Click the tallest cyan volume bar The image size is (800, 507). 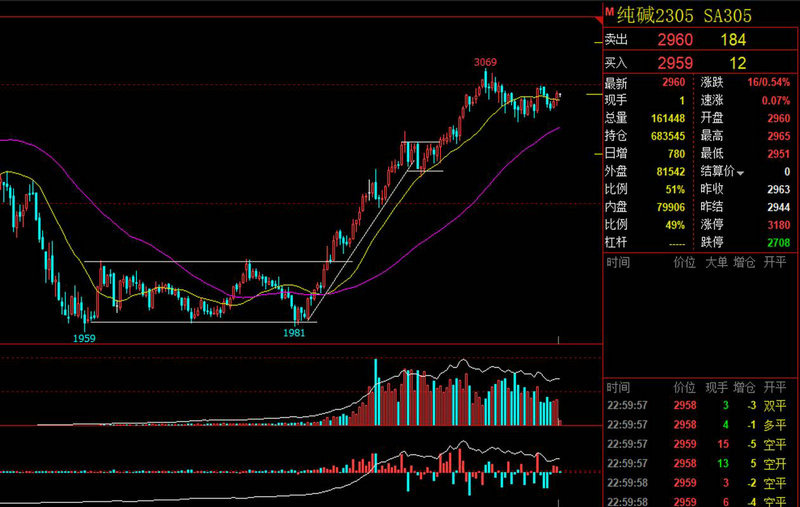[x=375, y=392]
